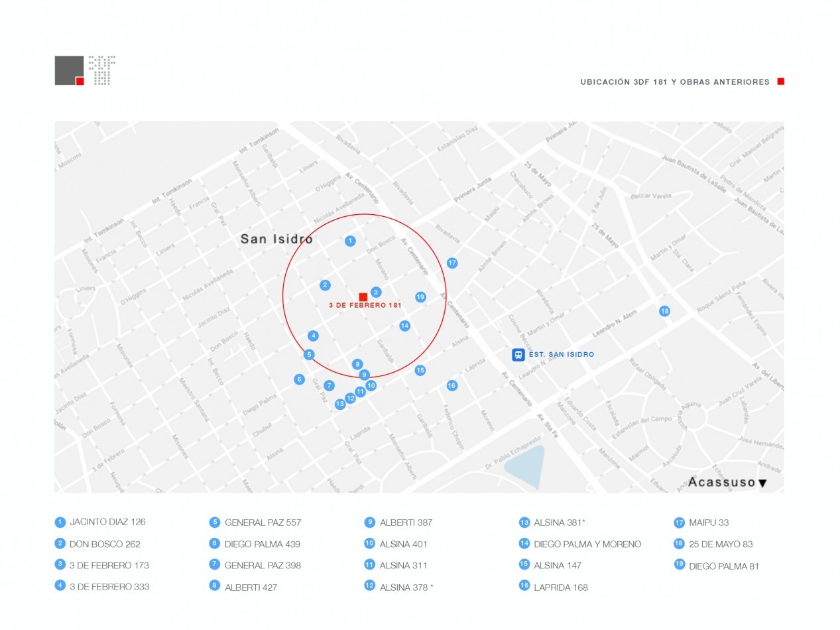Click map marker number 14

pyautogui.click(x=404, y=326)
